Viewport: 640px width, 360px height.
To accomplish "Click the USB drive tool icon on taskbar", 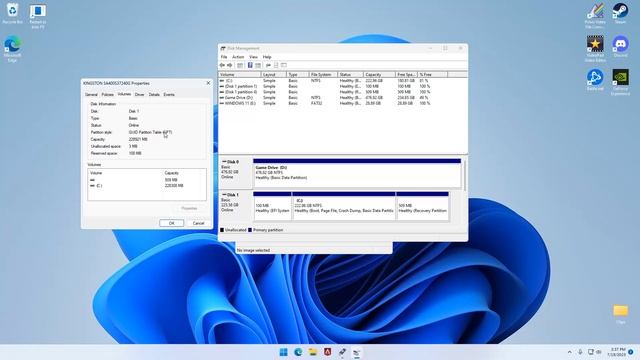I will (342, 352).
